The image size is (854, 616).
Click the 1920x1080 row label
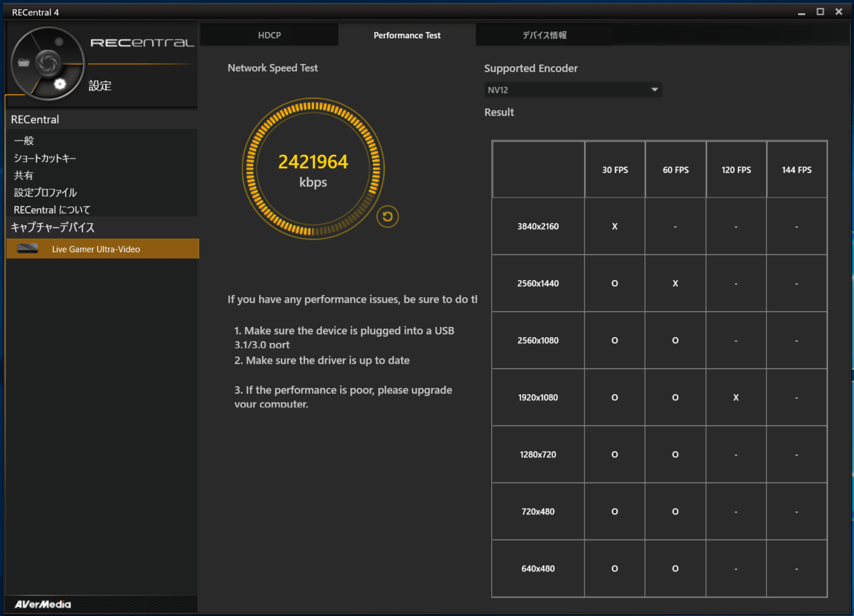tap(538, 398)
